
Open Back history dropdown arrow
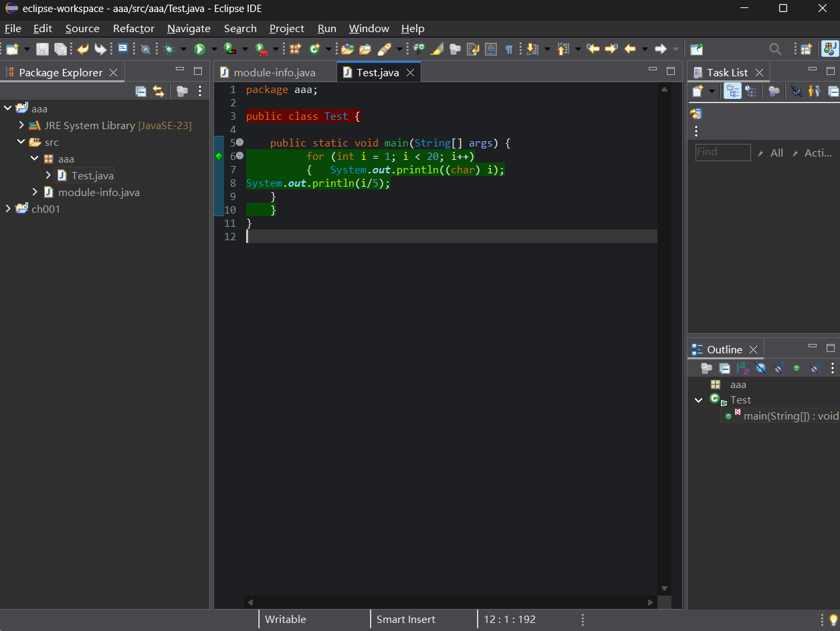click(x=645, y=49)
